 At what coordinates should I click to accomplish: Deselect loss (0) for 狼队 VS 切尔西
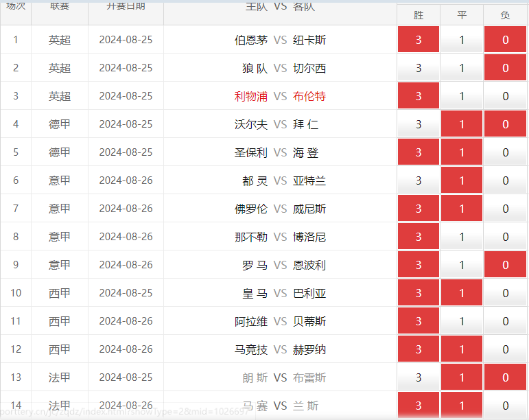coord(505,67)
